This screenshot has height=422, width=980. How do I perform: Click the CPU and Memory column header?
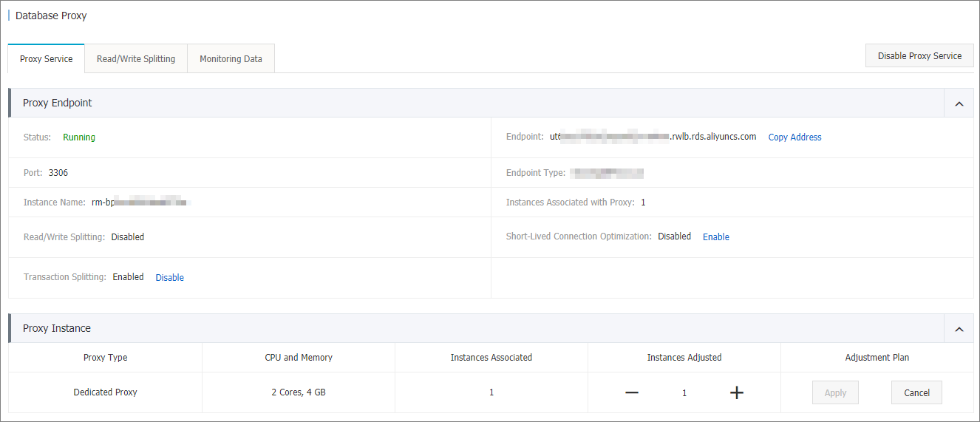(x=299, y=358)
